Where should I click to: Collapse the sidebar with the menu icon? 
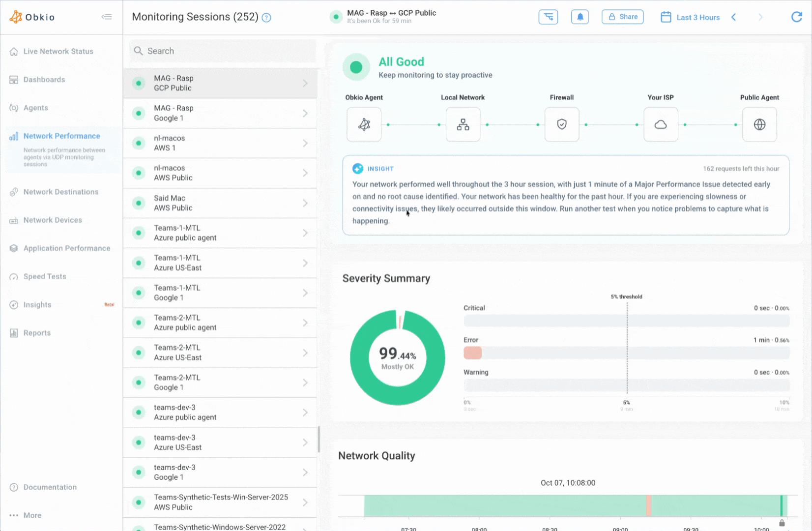(107, 17)
